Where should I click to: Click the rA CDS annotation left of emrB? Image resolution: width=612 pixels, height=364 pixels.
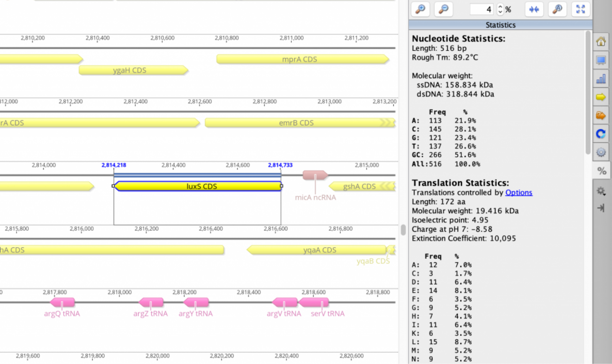pos(100,123)
